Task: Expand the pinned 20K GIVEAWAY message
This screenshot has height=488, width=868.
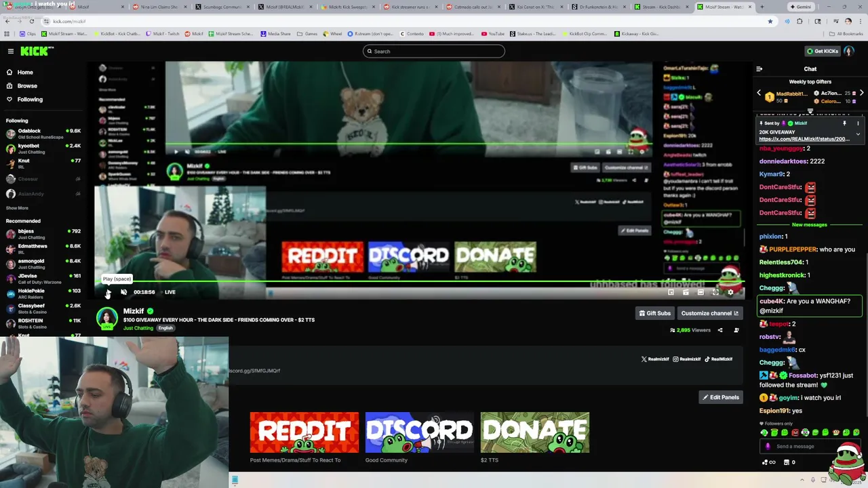Action: pyautogui.click(x=858, y=134)
